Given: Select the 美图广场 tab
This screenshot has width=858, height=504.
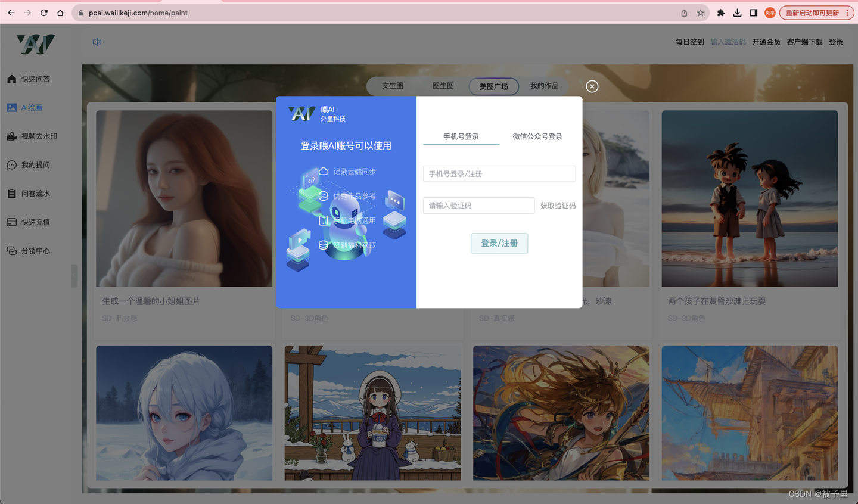Looking at the screenshot, I should pyautogui.click(x=494, y=86).
